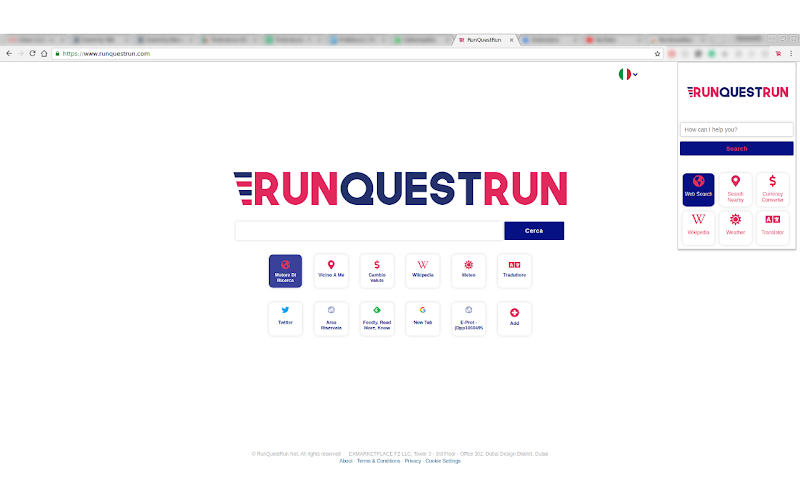Focus the main page search field
The height and width of the screenshot is (500, 800).
(369, 231)
